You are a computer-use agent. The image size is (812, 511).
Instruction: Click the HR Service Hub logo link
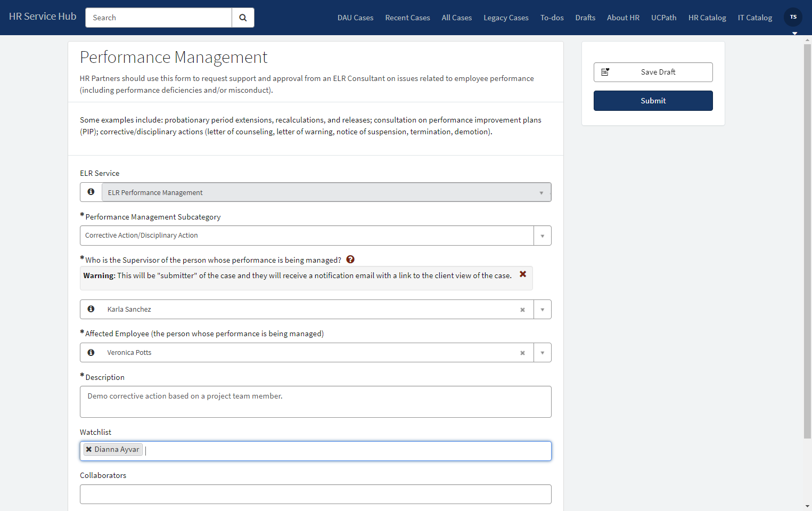coord(43,17)
